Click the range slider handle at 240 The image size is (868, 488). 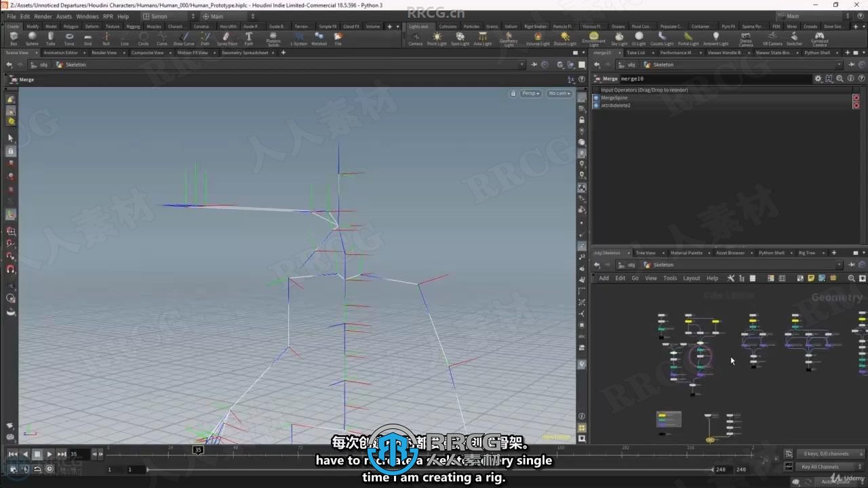(713, 469)
